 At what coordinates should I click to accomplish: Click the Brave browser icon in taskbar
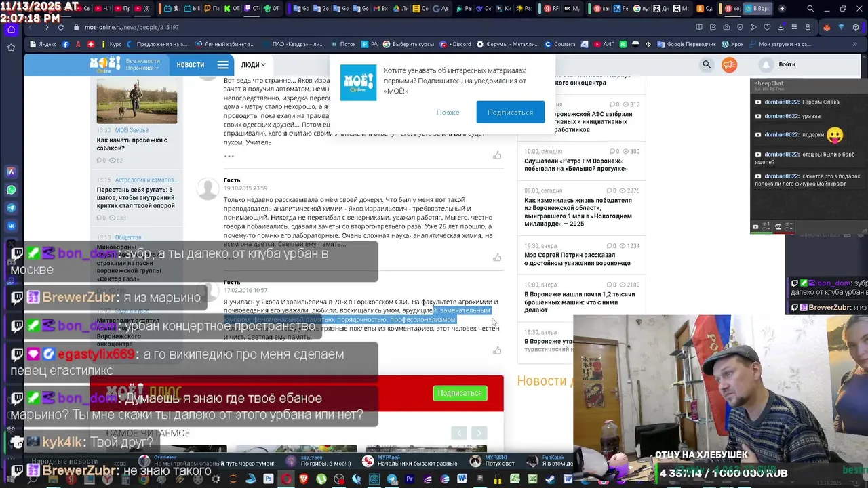pyautogui.click(x=303, y=479)
